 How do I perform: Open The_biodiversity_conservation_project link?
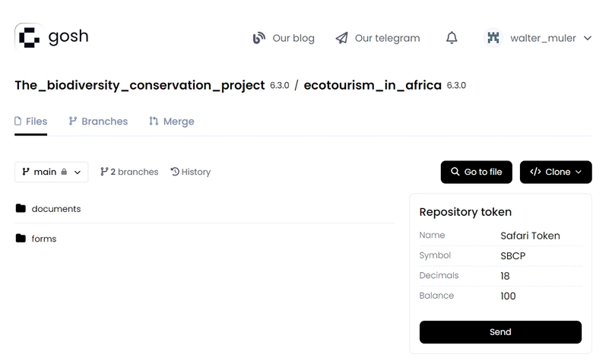(x=140, y=85)
